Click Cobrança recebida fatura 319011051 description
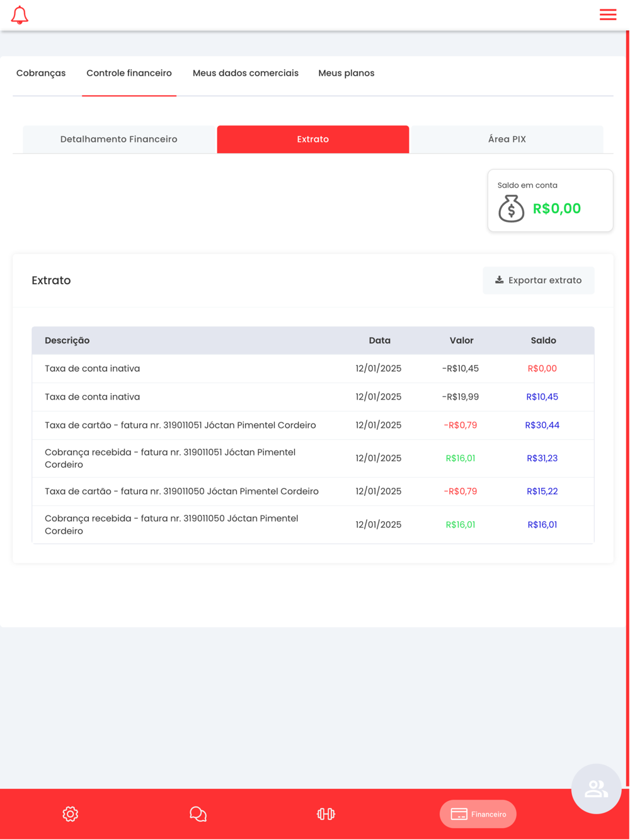This screenshot has width=630, height=840. 170,458
